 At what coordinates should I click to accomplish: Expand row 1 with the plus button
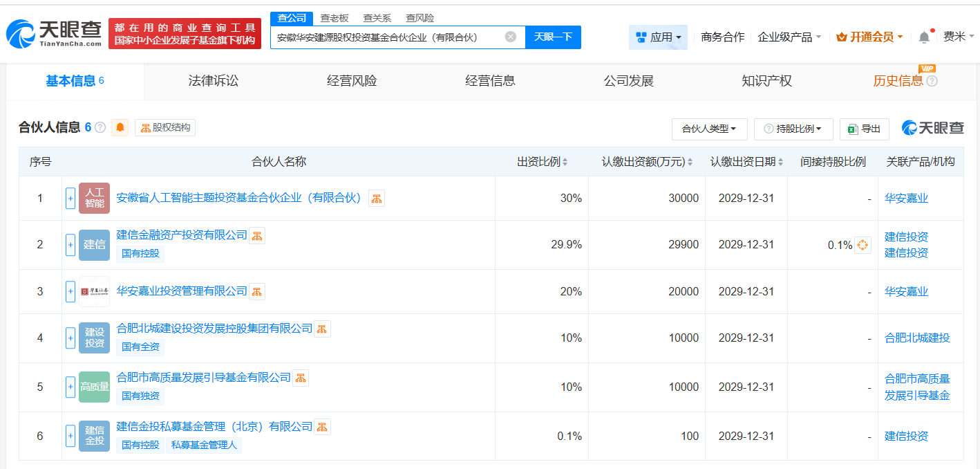click(70, 199)
